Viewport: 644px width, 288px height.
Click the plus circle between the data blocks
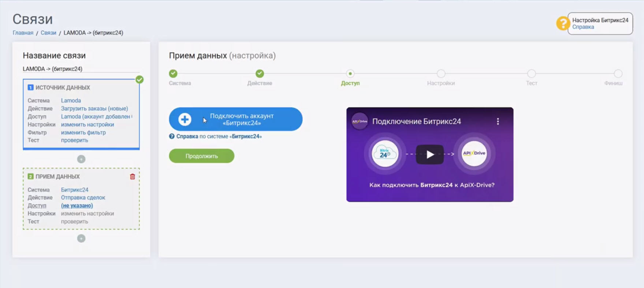click(x=81, y=159)
